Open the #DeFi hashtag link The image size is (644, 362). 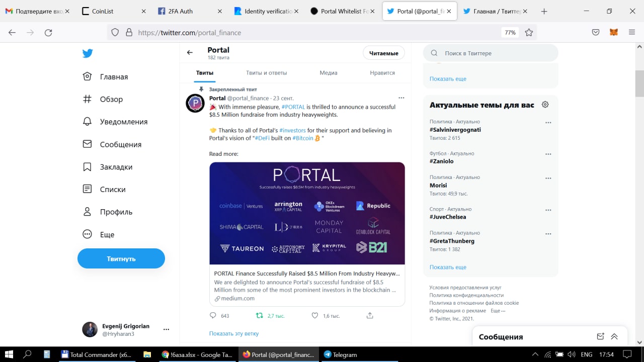262,138
